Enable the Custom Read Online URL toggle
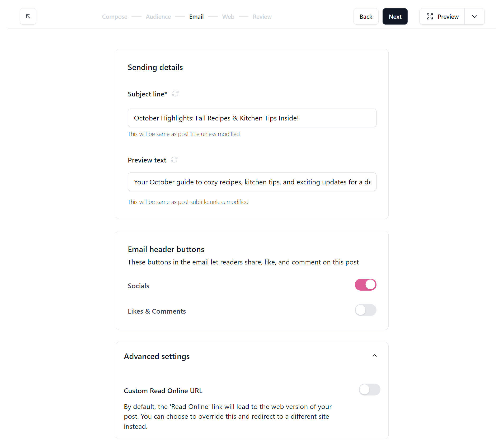This screenshot has width=504, height=447. tap(369, 390)
